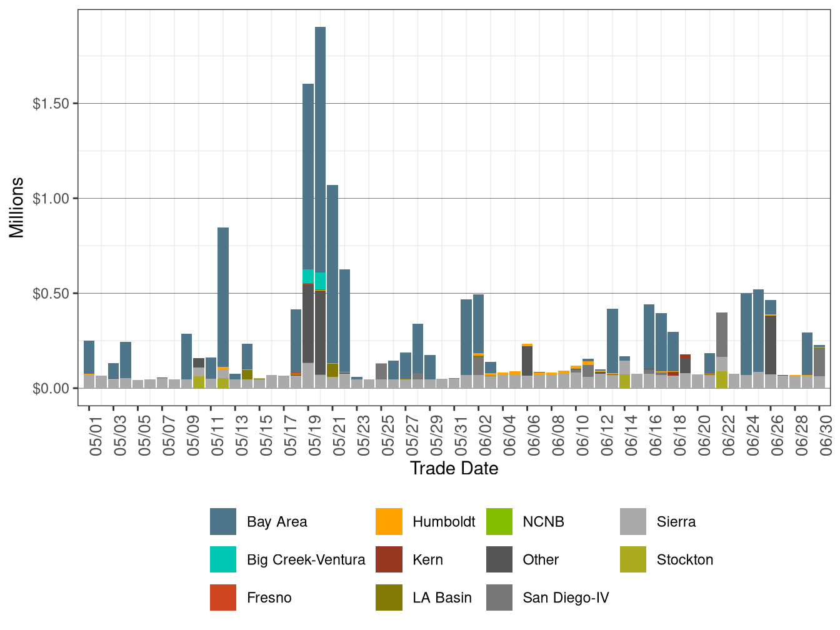Click the Other dark gray legend swatch
840x630 pixels.
(x=499, y=559)
